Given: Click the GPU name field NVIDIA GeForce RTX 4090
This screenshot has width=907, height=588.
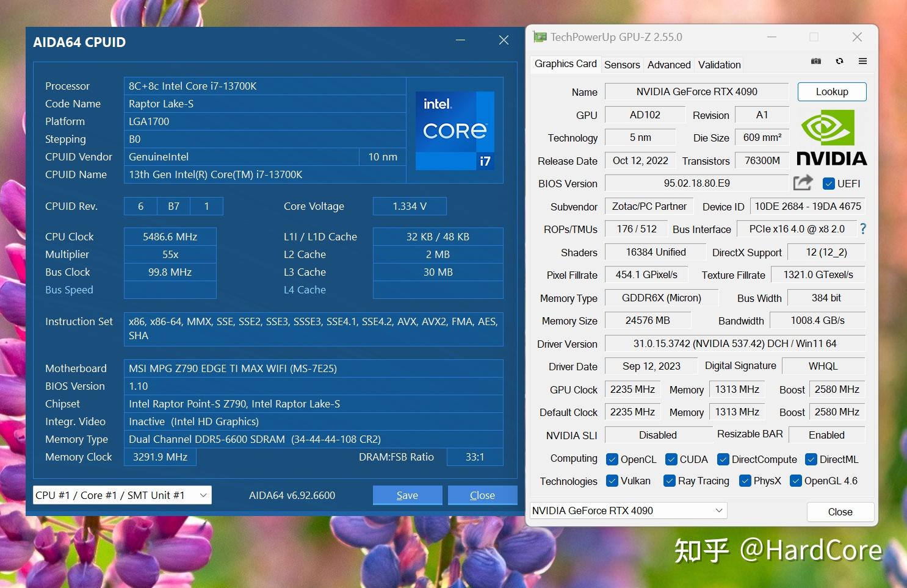Looking at the screenshot, I should click(x=696, y=91).
